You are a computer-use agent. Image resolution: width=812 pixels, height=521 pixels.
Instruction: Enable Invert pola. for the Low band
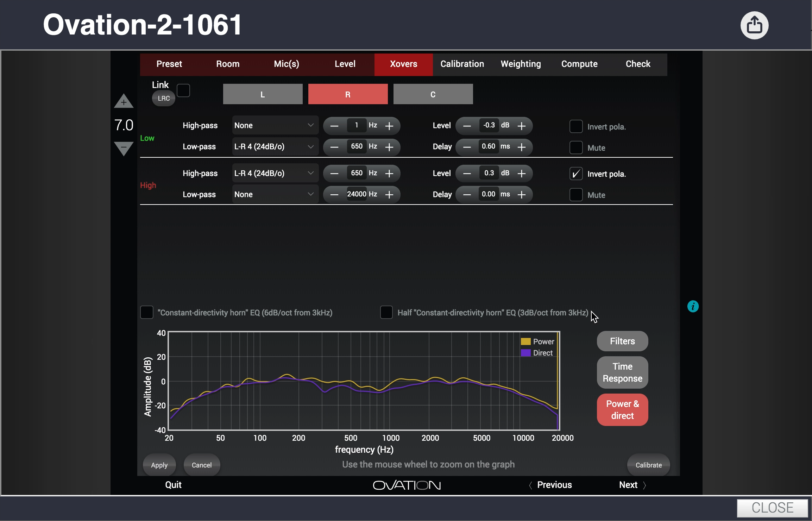(576, 126)
